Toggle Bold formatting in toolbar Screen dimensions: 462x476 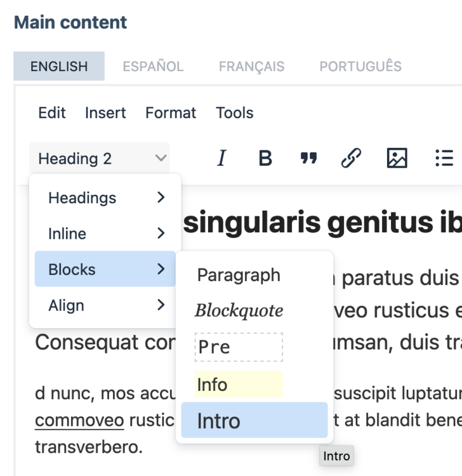[265, 158]
